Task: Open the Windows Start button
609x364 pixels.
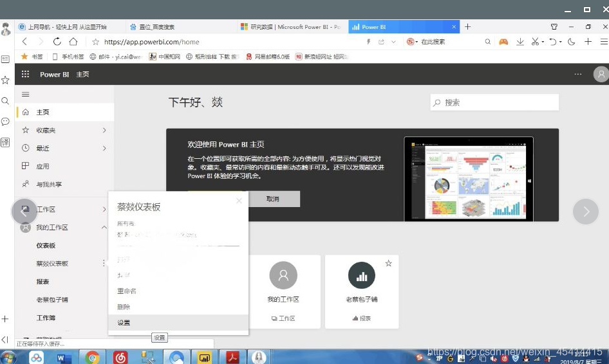Action: tap(8, 357)
